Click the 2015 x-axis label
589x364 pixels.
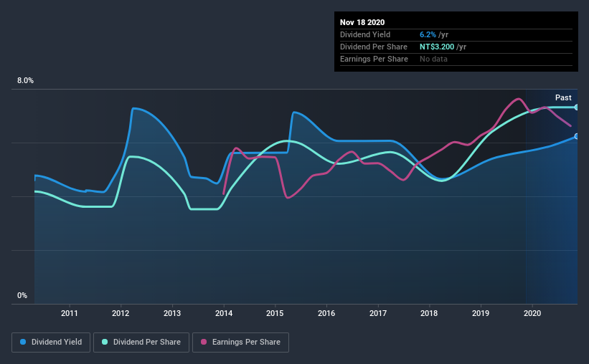(275, 313)
